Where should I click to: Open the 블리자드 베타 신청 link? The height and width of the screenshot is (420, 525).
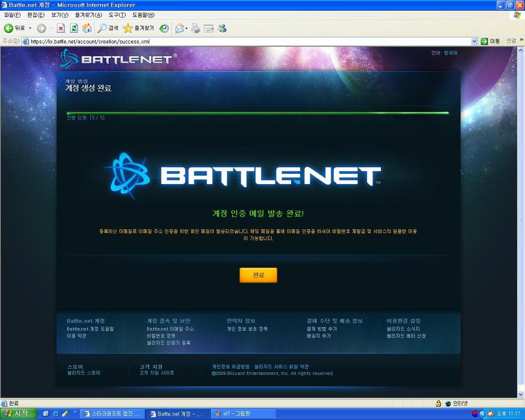[406, 335]
